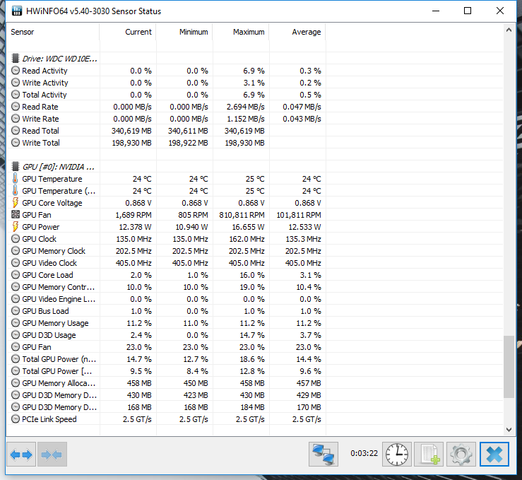The image size is (522, 480).
Task: Click the Current column header
Action: (x=138, y=32)
